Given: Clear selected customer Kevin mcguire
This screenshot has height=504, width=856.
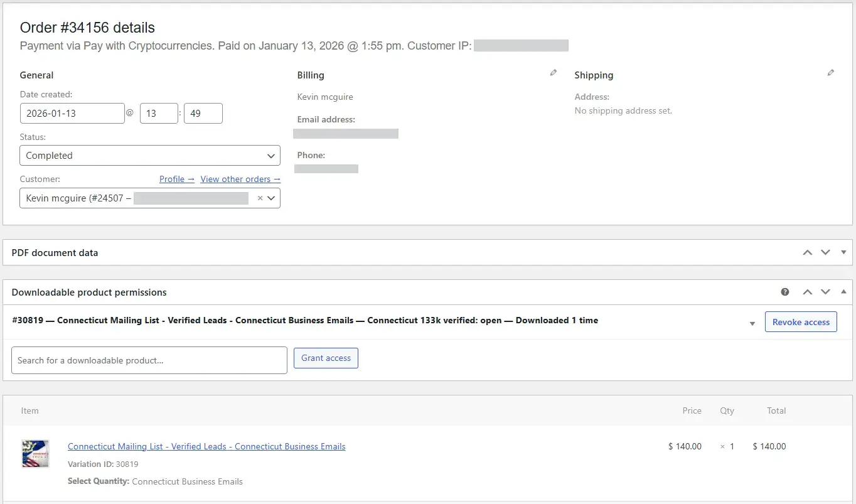Looking at the screenshot, I should [260, 198].
